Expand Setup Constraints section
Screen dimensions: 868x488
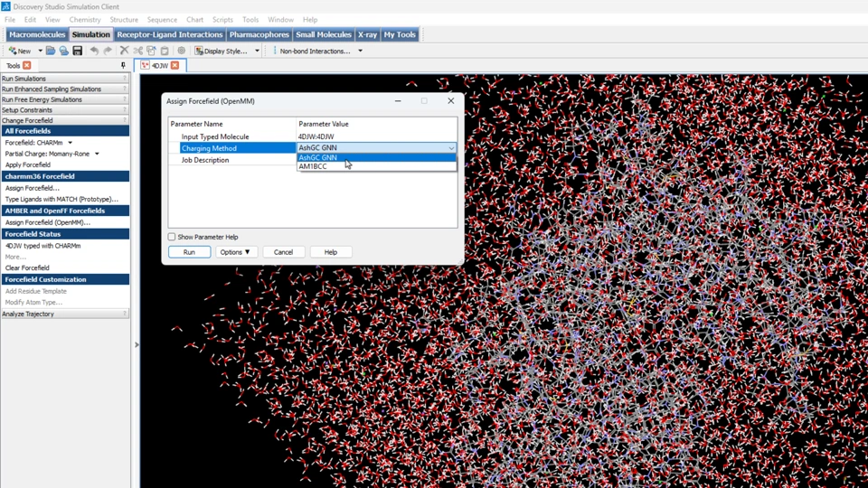pos(65,110)
